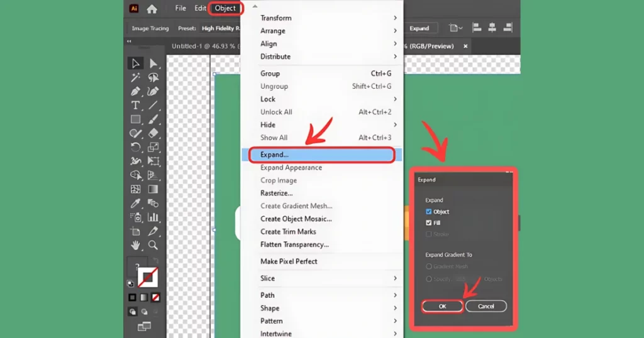Toggle the Stroke checkbox in Expand dialog
This screenshot has width=644, height=338.
click(x=429, y=234)
